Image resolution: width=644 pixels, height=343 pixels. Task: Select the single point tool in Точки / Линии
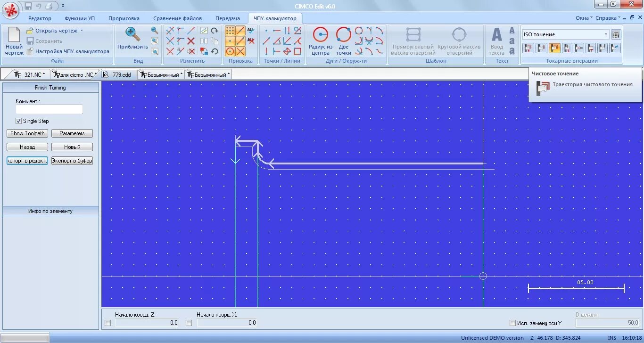point(266,31)
